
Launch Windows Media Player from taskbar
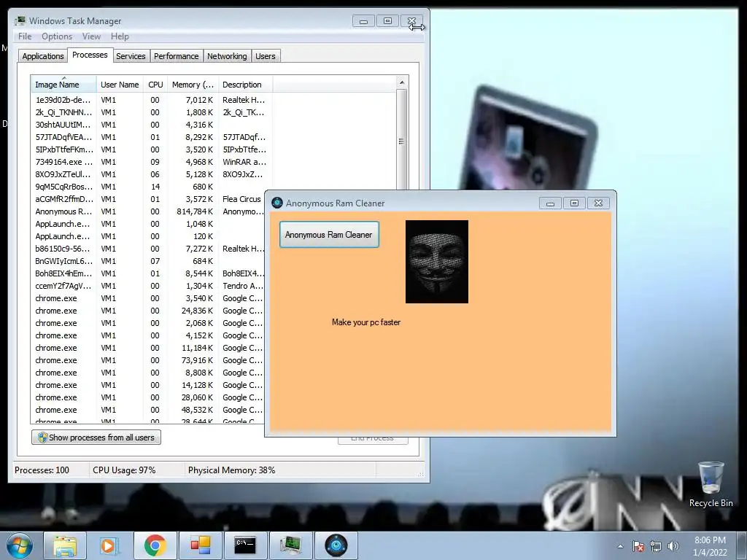coord(109,545)
